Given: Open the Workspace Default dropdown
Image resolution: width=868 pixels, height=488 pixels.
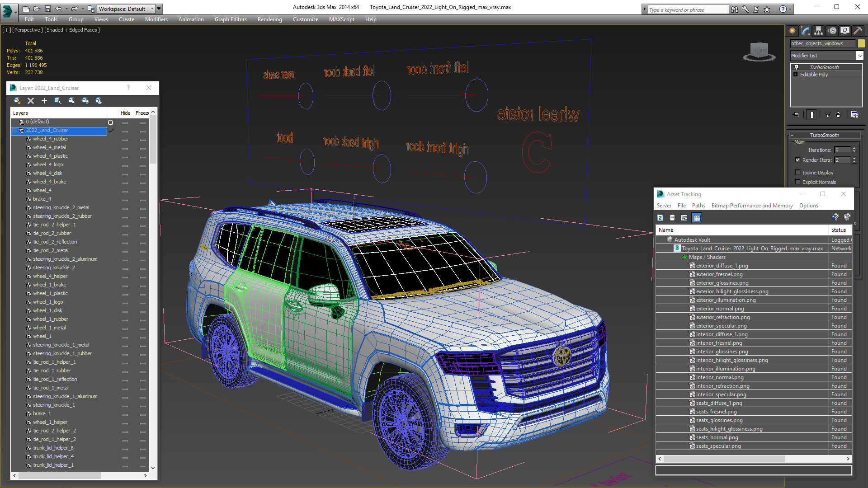Looking at the screenshot, I should (x=127, y=9).
